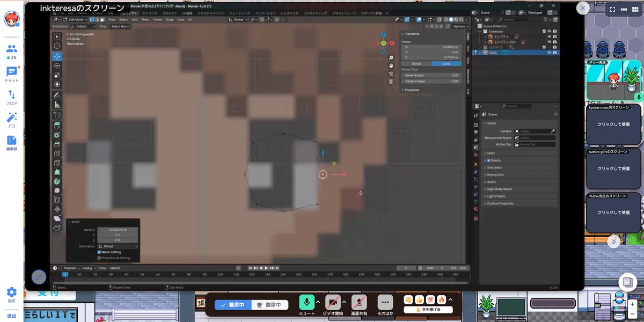Click the viewport pan hand icon
Image resolution: width=644 pixels, height=322 pixels.
[x=391, y=65]
